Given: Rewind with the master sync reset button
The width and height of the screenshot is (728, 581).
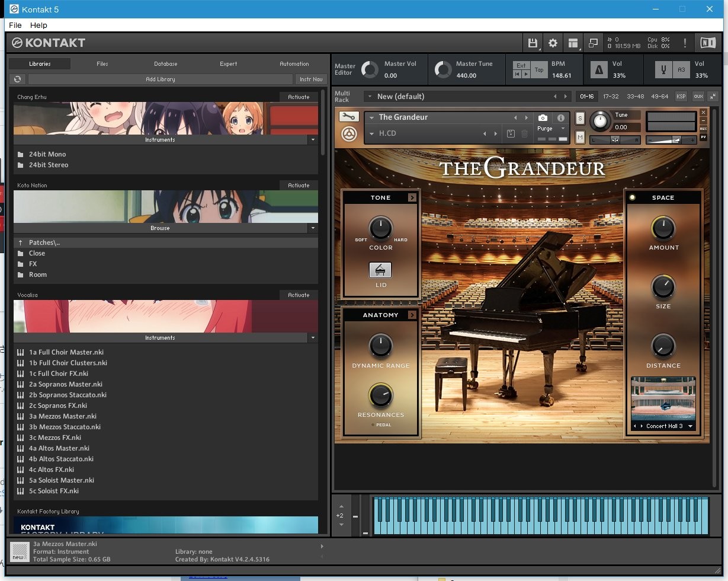Looking at the screenshot, I should [x=517, y=74].
